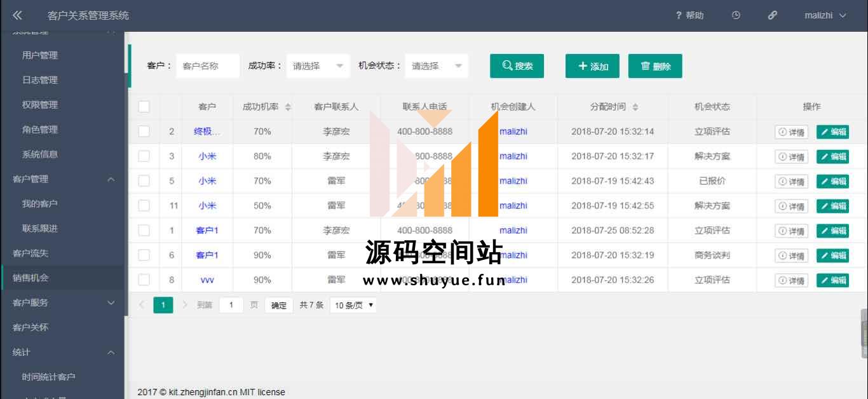Open malizhi creator link in row 1
Viewport: 868px width, 399px height.
[513, 231]
